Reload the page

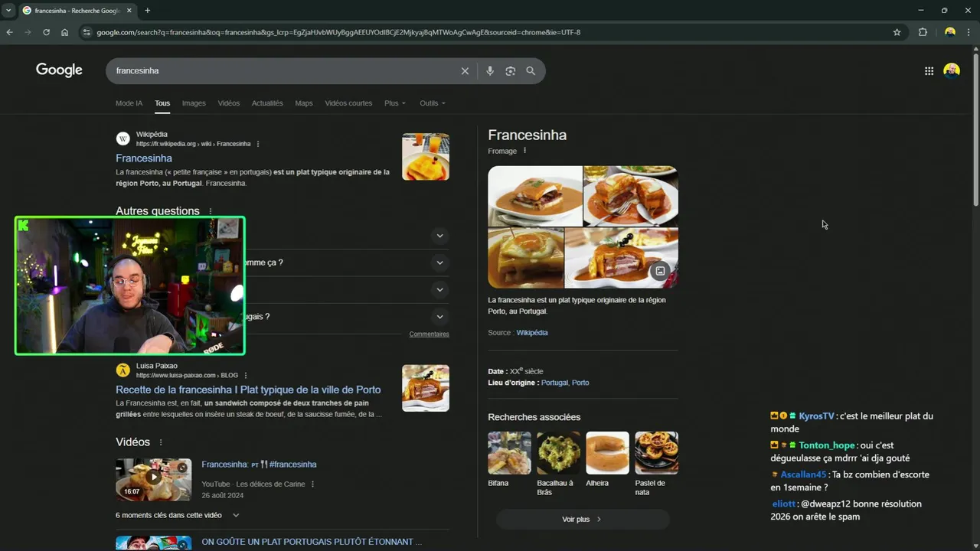46,32
